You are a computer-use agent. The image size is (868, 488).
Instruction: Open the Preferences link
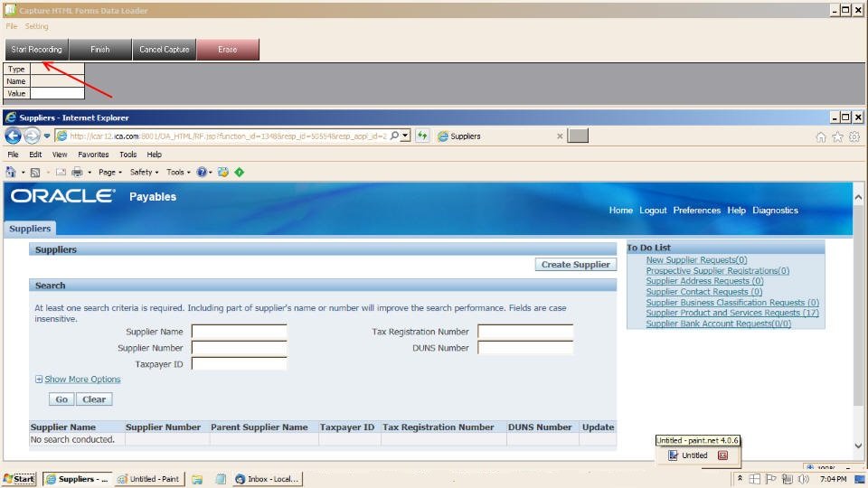click(696, 211)
